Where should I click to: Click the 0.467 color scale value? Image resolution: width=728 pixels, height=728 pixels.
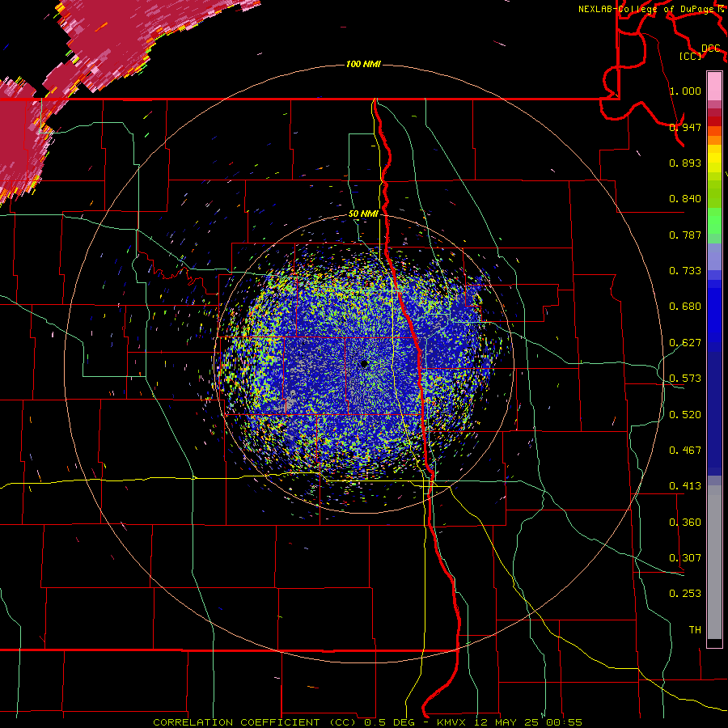[685, 451]
